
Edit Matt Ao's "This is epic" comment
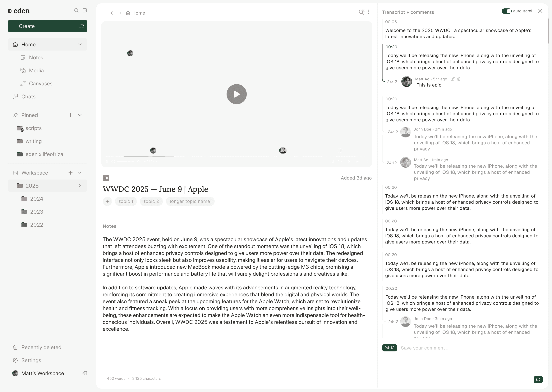click(453, 79)
